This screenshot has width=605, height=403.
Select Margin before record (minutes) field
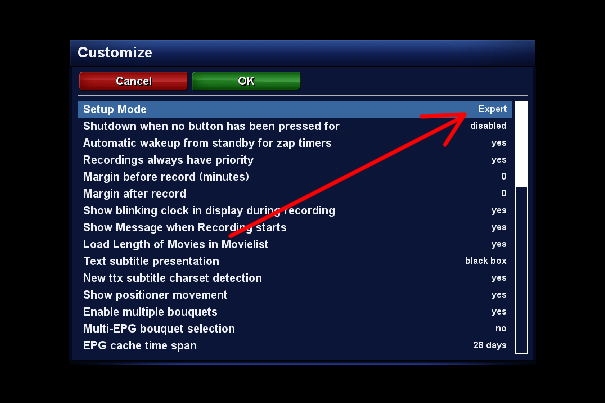[x=295, y=177]
